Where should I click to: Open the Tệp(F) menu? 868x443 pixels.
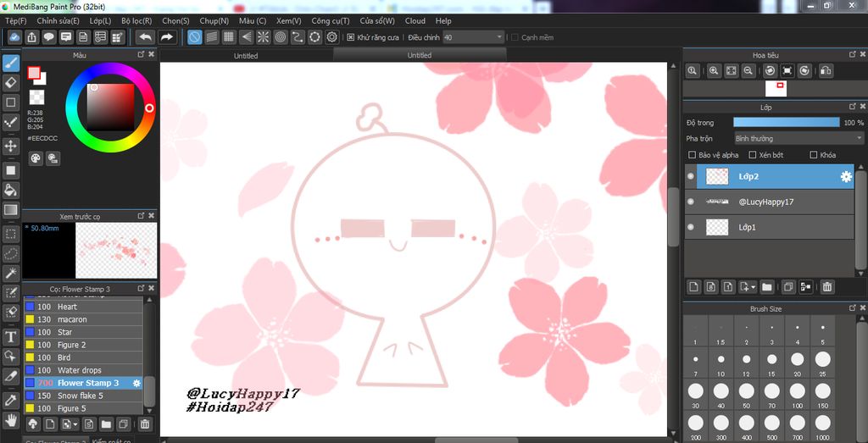(16, 20)
